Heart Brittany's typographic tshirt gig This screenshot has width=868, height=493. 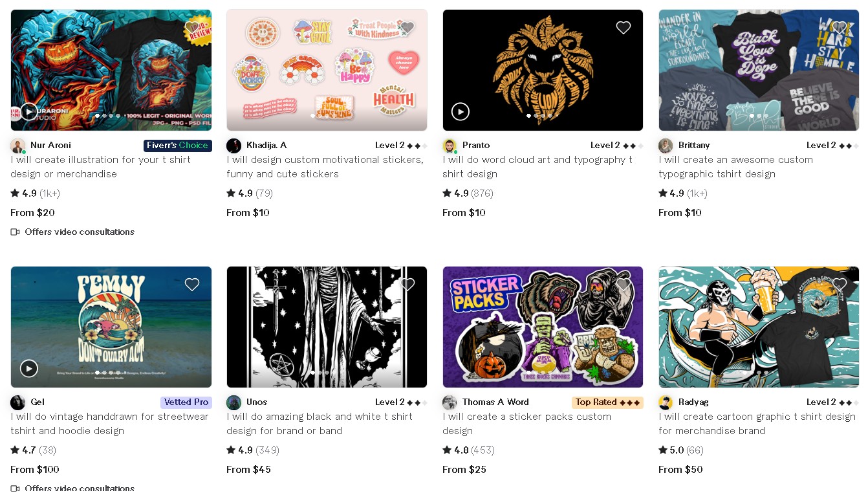[x=840, y=28]
